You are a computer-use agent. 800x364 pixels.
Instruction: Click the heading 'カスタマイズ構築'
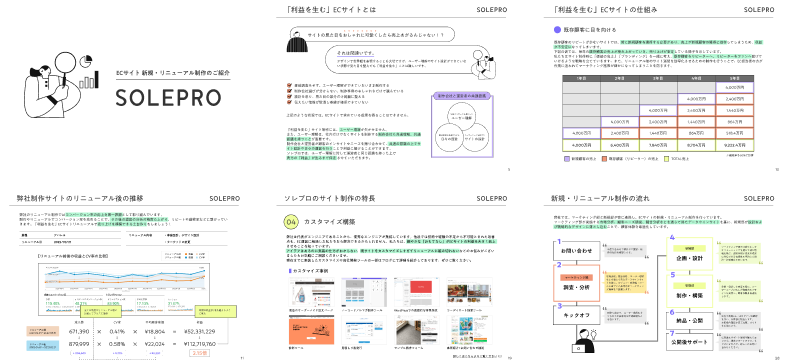coord(330,223)
